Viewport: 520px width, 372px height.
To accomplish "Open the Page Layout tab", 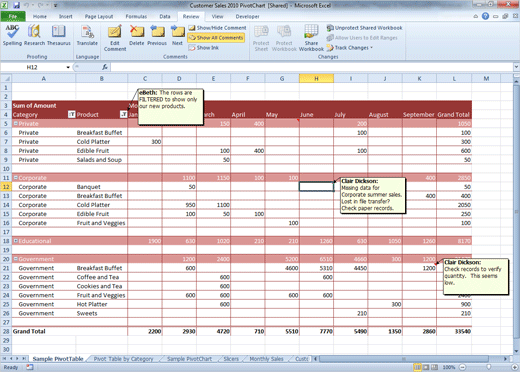I will (x=99, y=16).
